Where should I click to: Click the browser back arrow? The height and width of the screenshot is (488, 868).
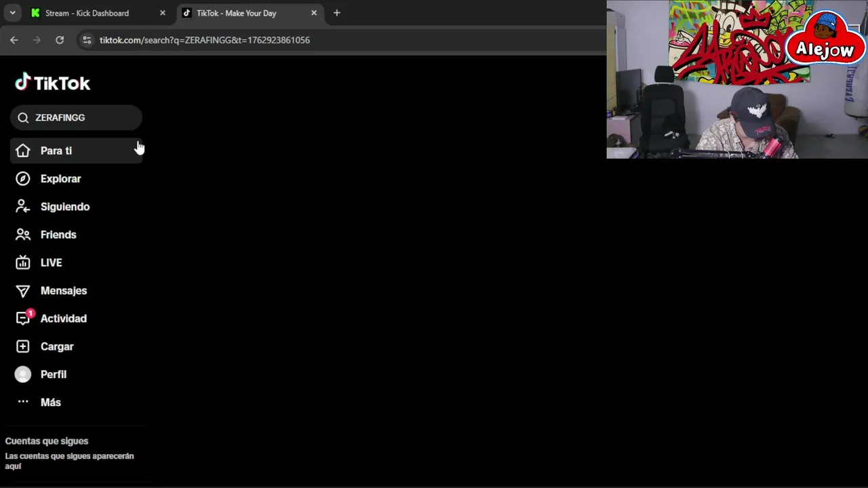[14, 40]
